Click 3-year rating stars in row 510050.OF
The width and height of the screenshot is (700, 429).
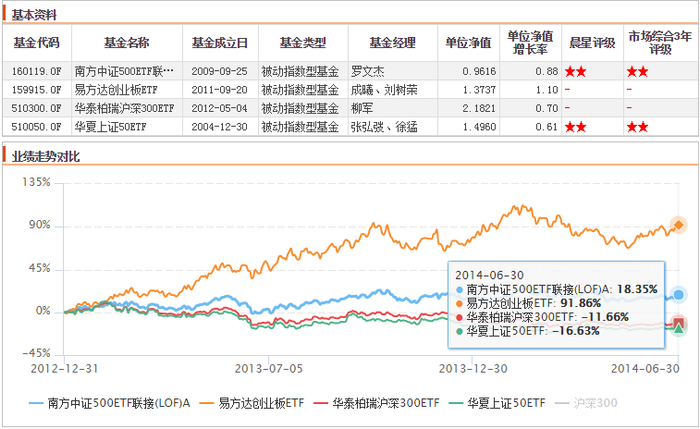point(637,127)
